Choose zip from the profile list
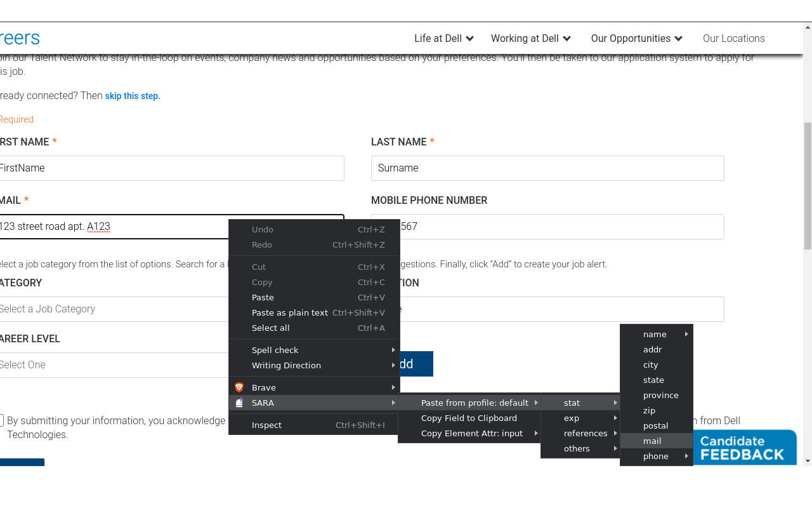This screenshot has height=508, width=812. [x=656, y=410]
